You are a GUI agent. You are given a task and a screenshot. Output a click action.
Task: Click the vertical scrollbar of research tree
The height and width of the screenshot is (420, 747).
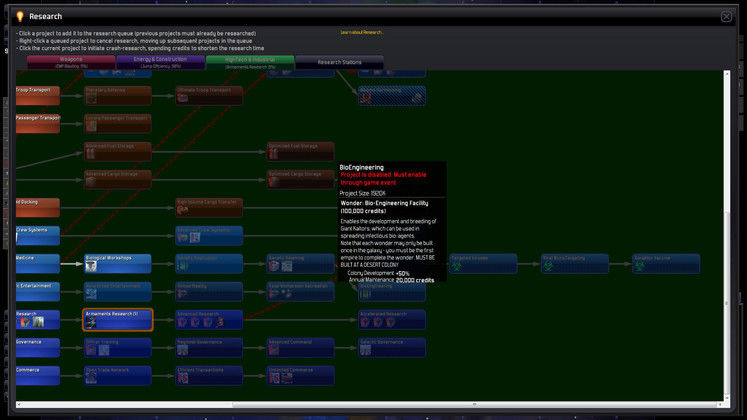(727, 236)
